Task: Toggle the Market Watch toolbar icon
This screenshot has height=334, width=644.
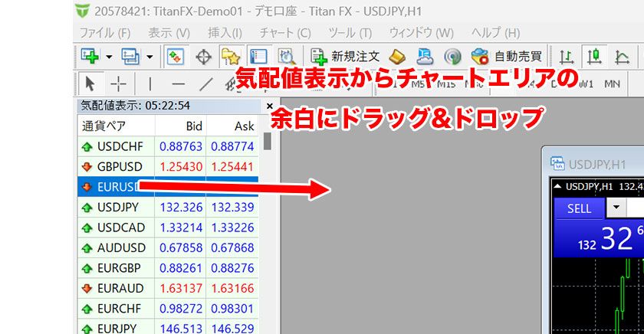Action: pos(176,56)
